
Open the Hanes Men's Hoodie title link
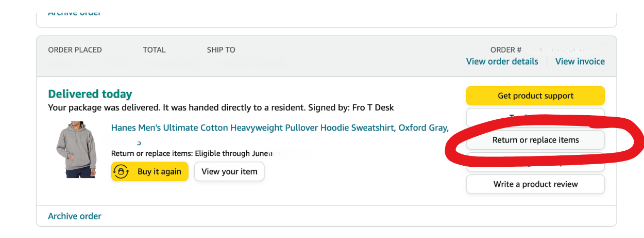(x=280, y=128)
